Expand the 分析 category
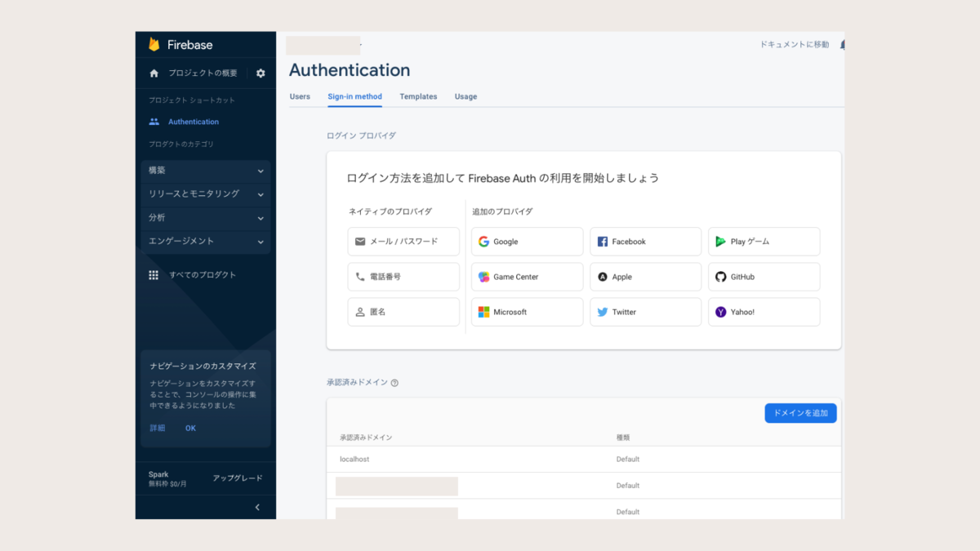This screenshot has width=980, height=551. pos(205,218)
